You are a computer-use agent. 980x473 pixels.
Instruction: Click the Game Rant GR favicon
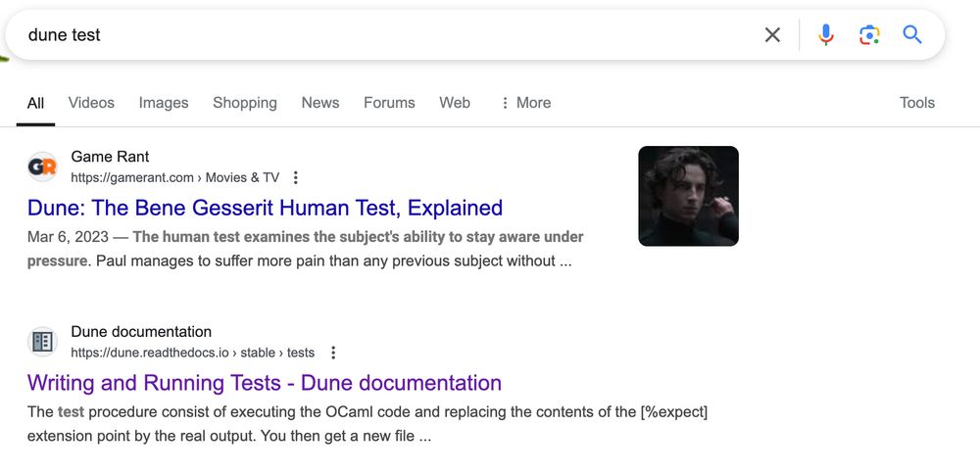[42, 166]
